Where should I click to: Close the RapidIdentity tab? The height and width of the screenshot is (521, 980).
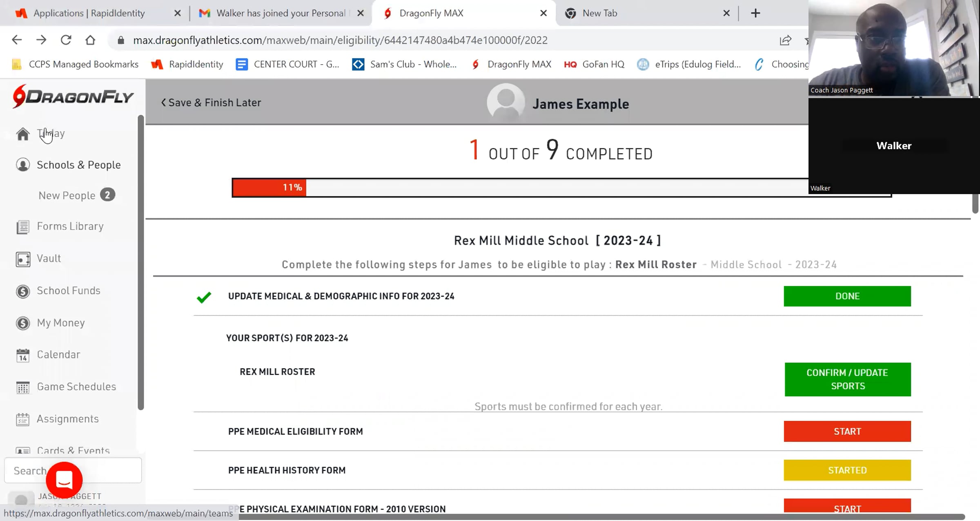tap(177, 13)
